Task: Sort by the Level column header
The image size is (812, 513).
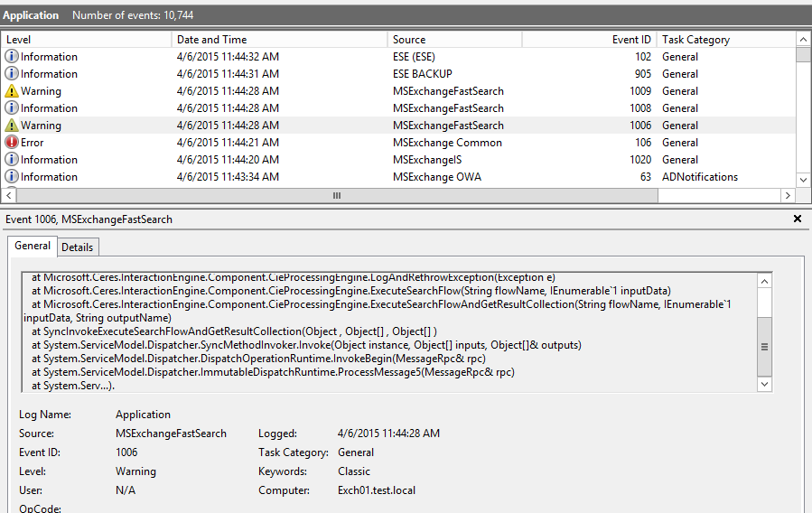Action: pos(87,40)
